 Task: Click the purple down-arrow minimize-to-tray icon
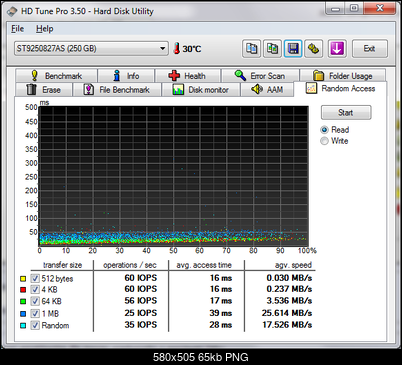click(x=337, y=49)
